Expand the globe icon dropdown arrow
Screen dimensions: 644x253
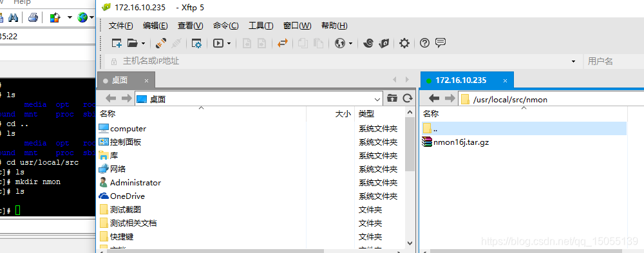click(350, 43)
